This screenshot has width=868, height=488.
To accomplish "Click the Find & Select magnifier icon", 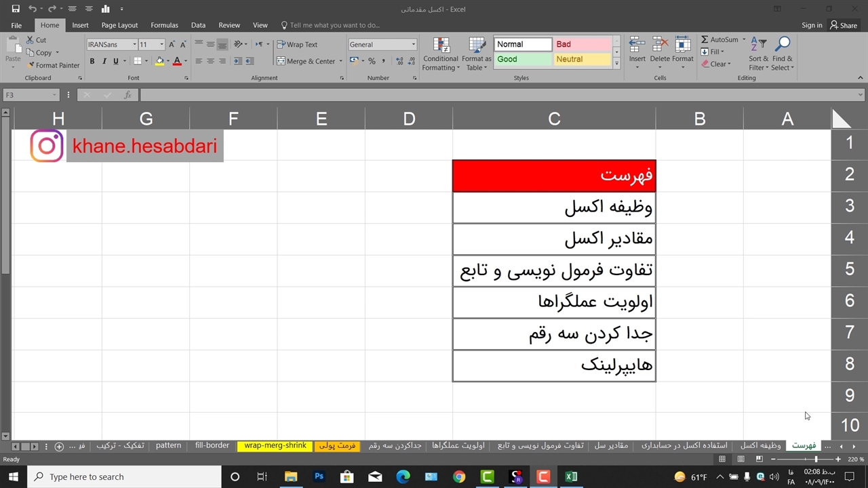I will pos(783,45).
